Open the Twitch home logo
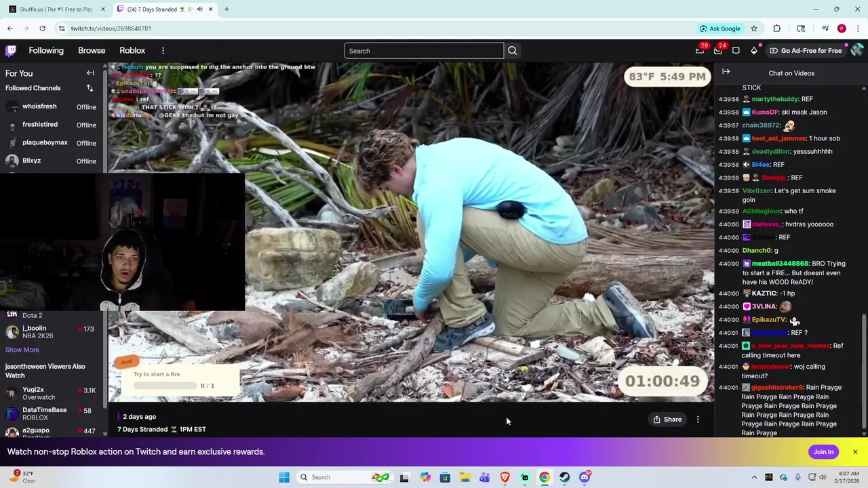Screen dimensions: 868x488 11,51
